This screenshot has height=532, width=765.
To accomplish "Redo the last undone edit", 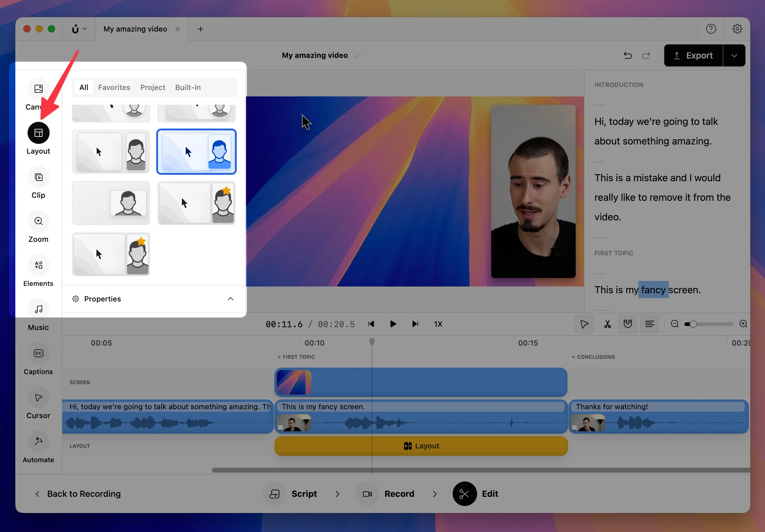I will pyautogui.click(x=646, y=55).
